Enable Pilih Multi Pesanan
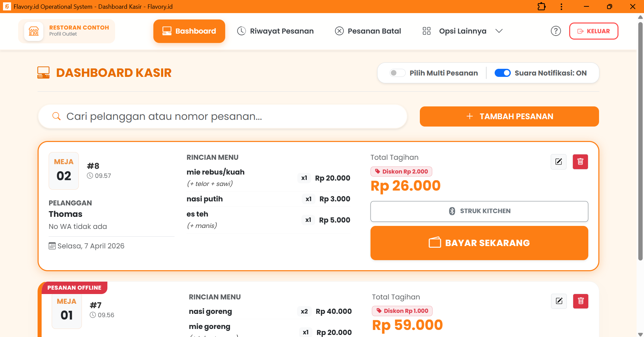Image resolution: width=644 pixels, height=337 pixels. 397,73
